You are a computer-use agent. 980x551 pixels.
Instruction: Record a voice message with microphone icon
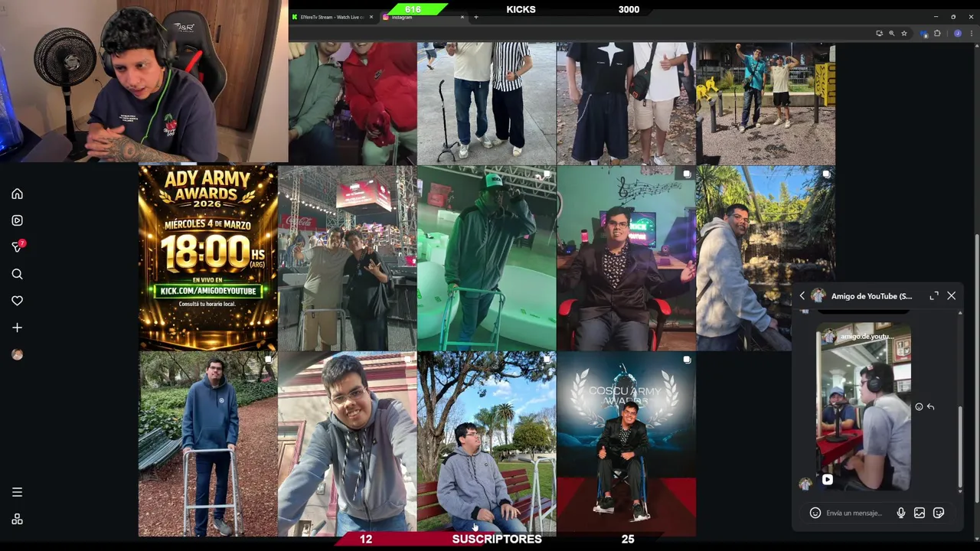(900, 513)
